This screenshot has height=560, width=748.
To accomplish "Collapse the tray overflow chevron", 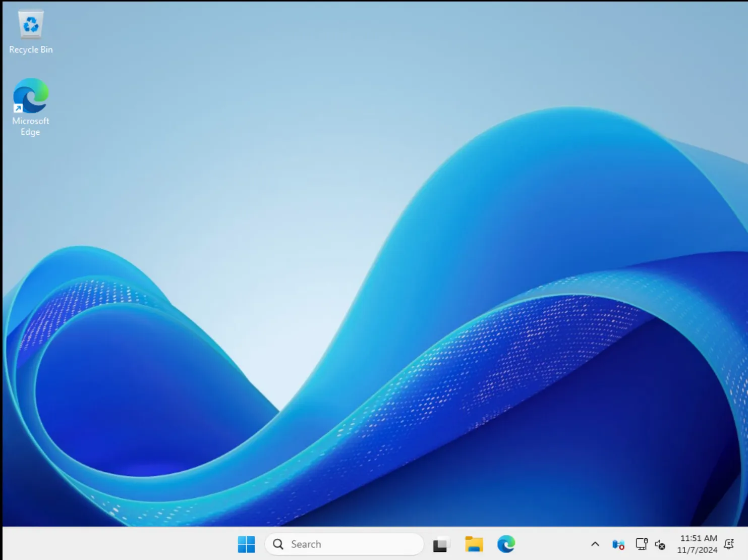I will 595,544.
